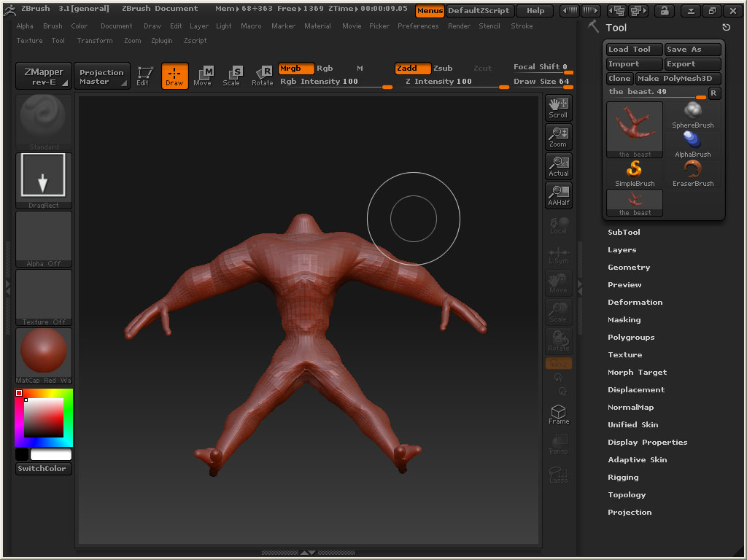Click the Make PolyMesh3D button
The image size is (747, 560).
(678, 79)
